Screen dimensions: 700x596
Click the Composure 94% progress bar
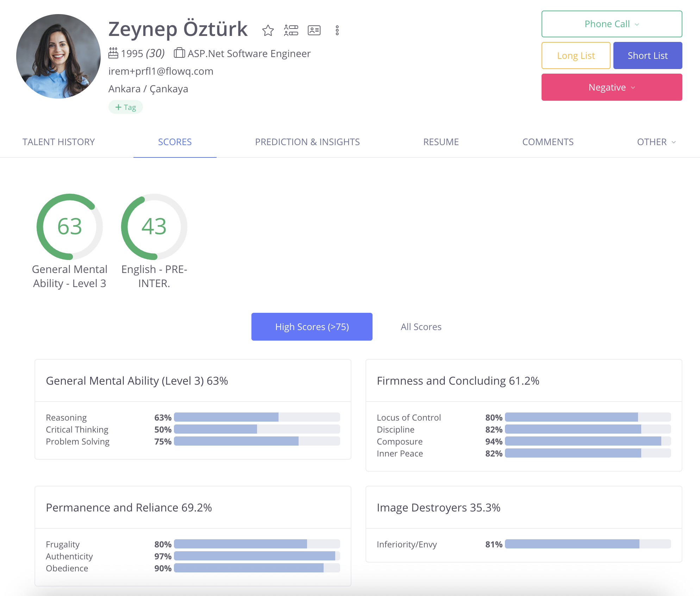[x=588, y=441]
